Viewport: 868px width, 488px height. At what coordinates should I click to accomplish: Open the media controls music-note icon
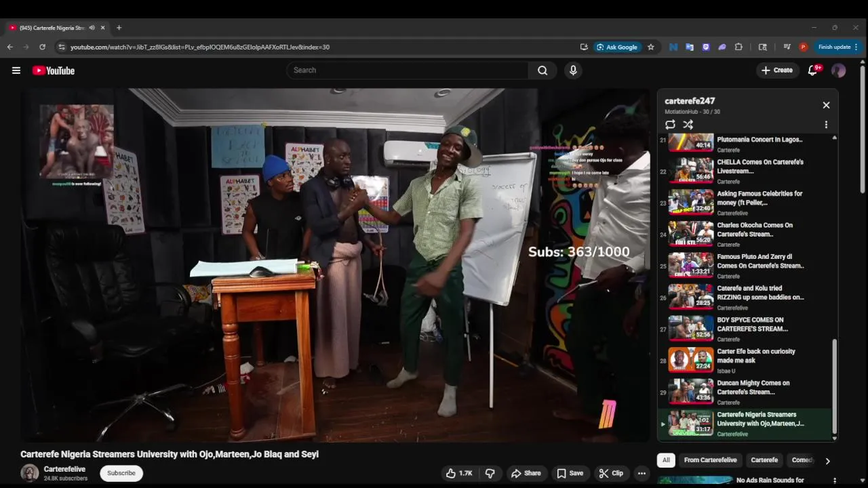787,47
